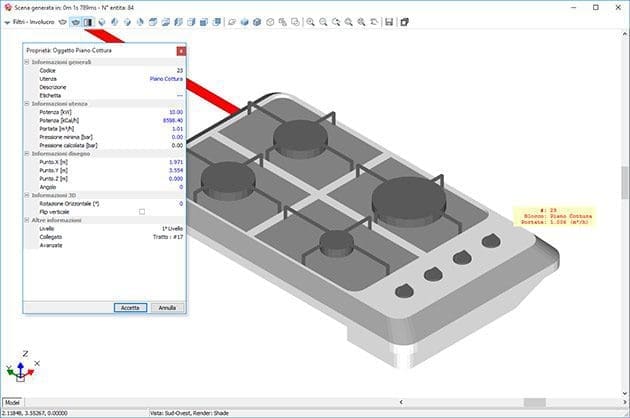Click the Potenza [kW] value field

tap(175, 112)
